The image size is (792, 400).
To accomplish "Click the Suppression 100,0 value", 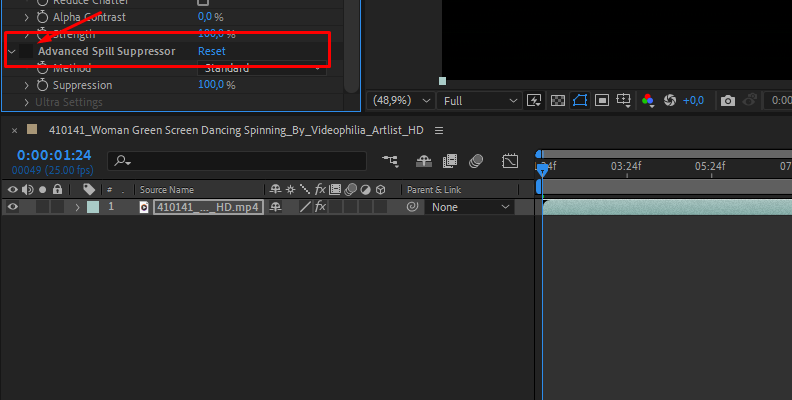I will coord(211,84).
